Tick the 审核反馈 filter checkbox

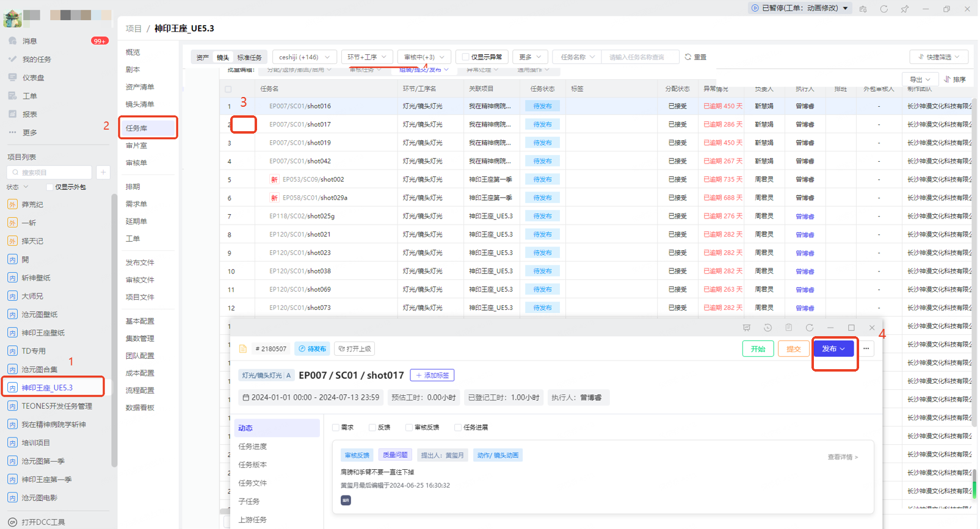tap(409, 427)
